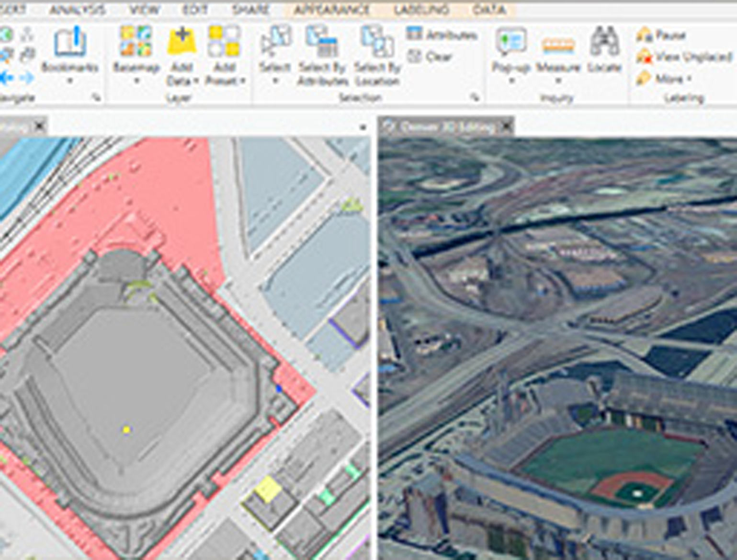This screenshot has width=737, height=560.
Task: Open the Bookmarks tool
Action: tap(70, 43)
